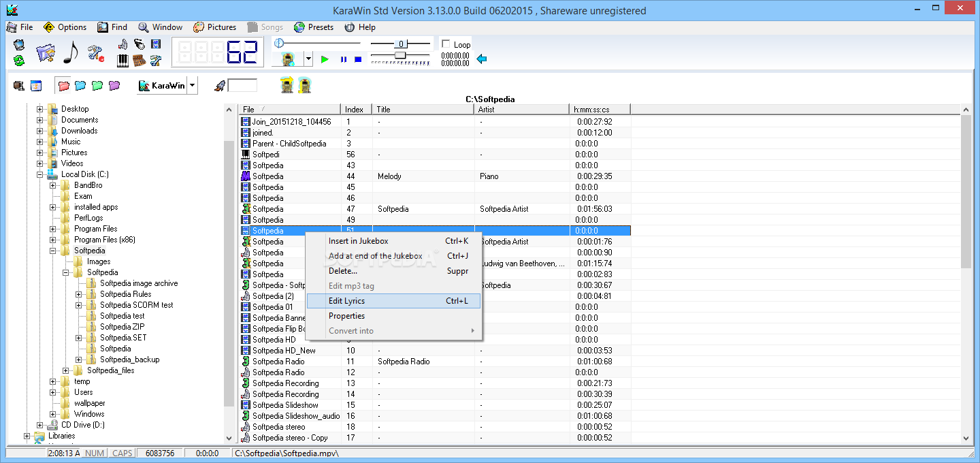Viewport: 980px width, 463px height.
Task: Choose Add at end of the Jukebox
Action: 394,256
